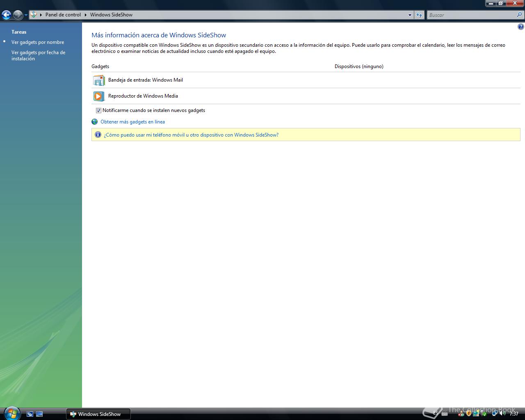Click the user with red X tray icon

point(461,414)
